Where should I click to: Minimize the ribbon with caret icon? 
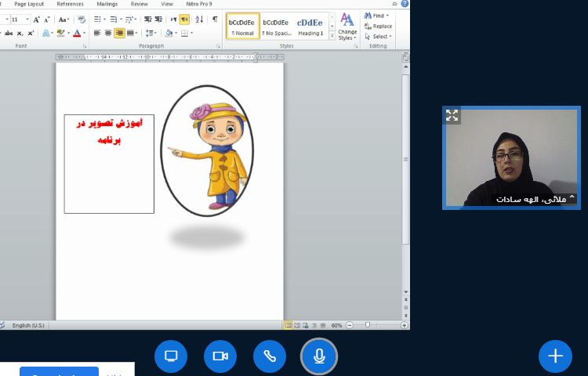point(395,4)
